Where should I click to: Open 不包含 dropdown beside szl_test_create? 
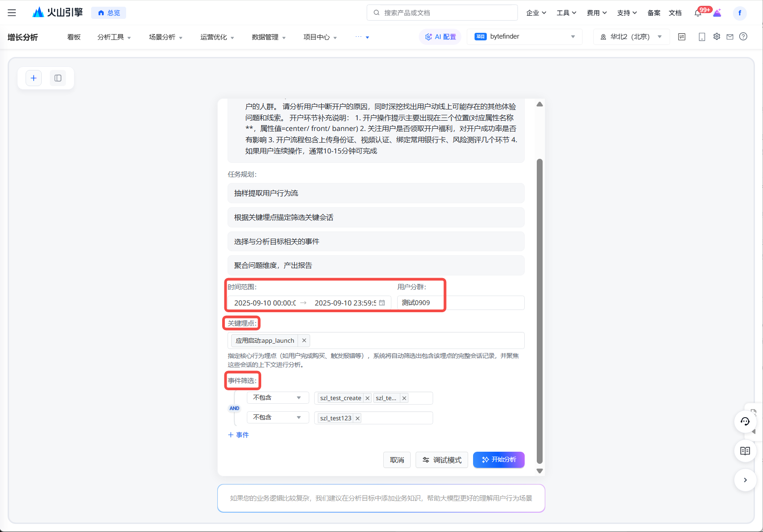tap(277, 398)
